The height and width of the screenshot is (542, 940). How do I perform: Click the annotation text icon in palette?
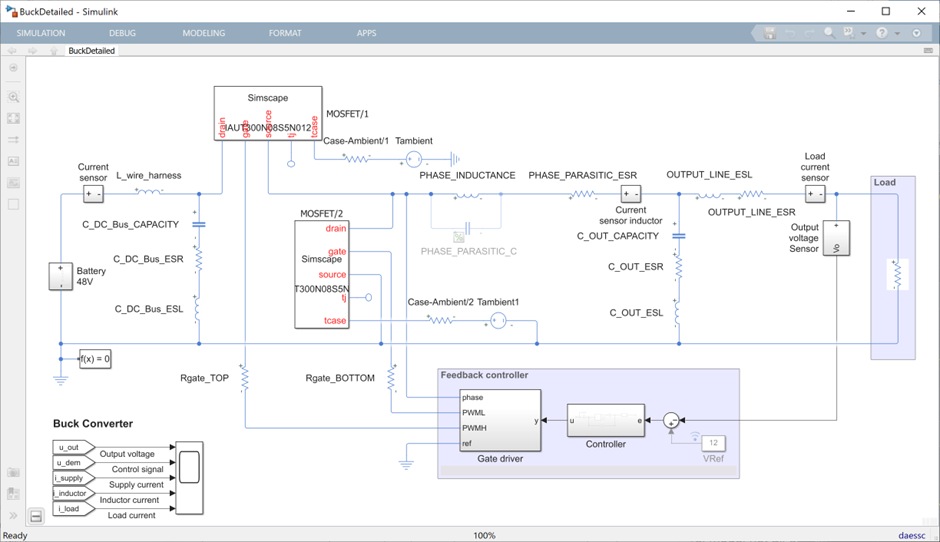tap(14, 161)
